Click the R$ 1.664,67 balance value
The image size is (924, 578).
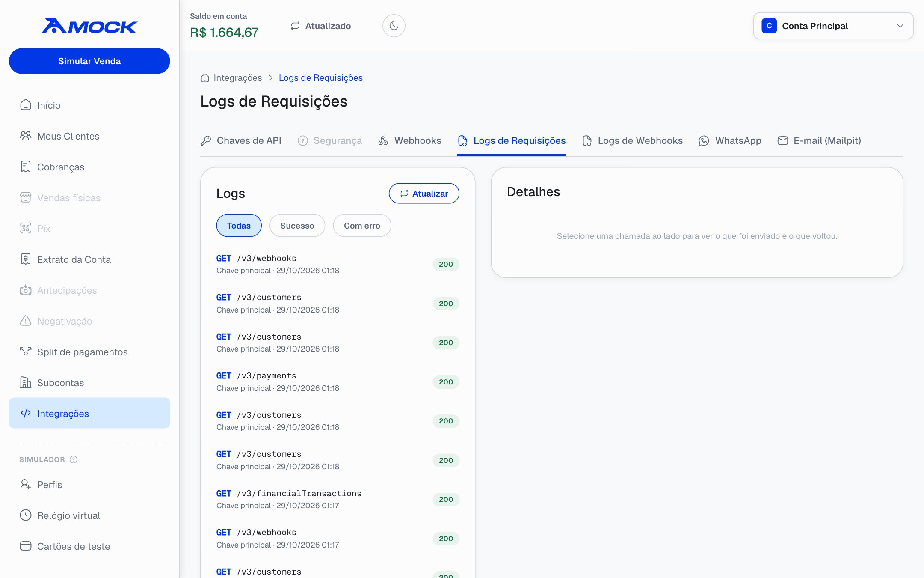(224, 33)
